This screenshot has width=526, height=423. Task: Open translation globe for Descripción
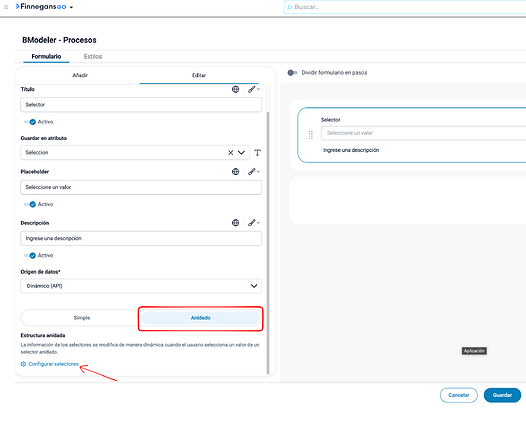[x=235, y=223]
